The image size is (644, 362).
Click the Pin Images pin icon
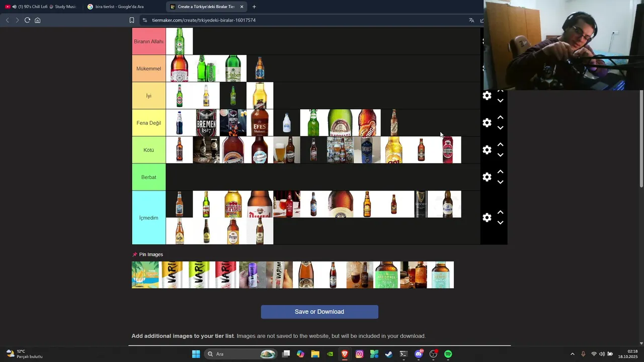click(134, 254)
